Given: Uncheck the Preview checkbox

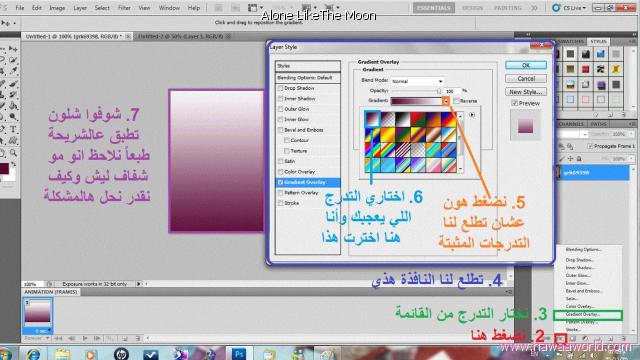Looking at the screenshot, I should 515,103.
